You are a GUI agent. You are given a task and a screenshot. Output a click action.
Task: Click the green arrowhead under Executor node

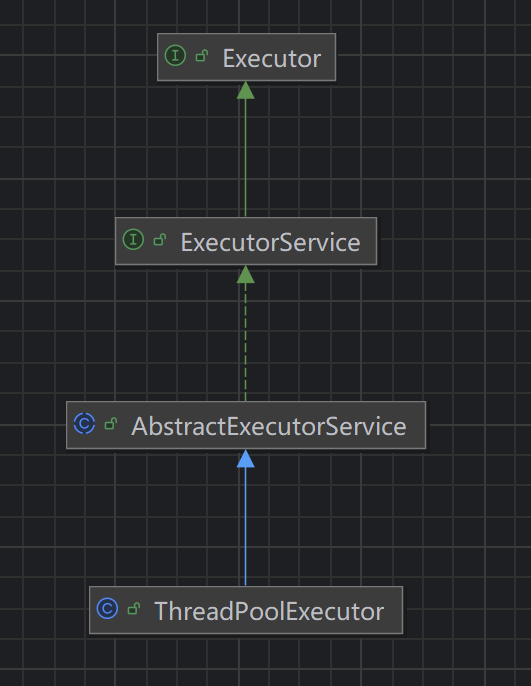pyautogui.click(x=245, y=90)
